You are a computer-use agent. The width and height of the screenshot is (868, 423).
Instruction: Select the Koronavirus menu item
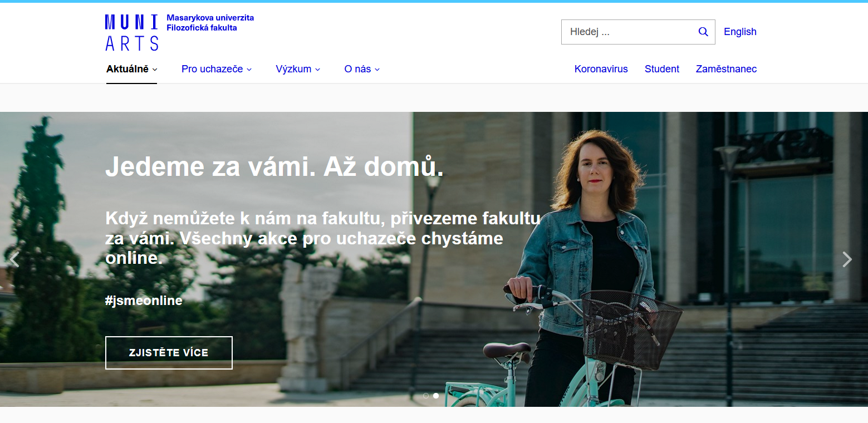point(601,68)
